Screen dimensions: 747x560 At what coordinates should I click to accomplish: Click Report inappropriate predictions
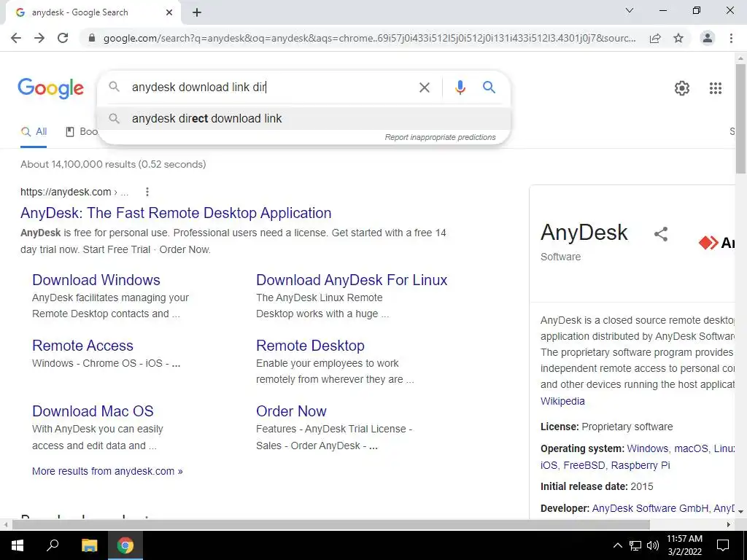[x=440, y=137]
